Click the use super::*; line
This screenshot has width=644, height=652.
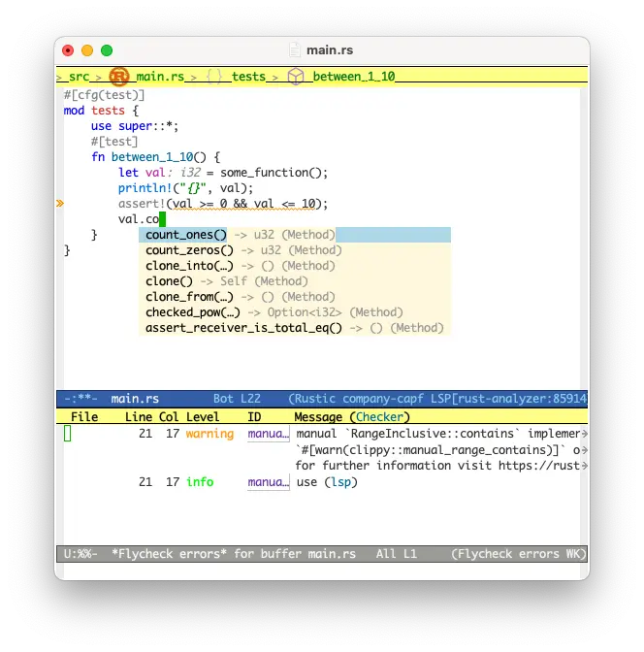tap(135, 126)
